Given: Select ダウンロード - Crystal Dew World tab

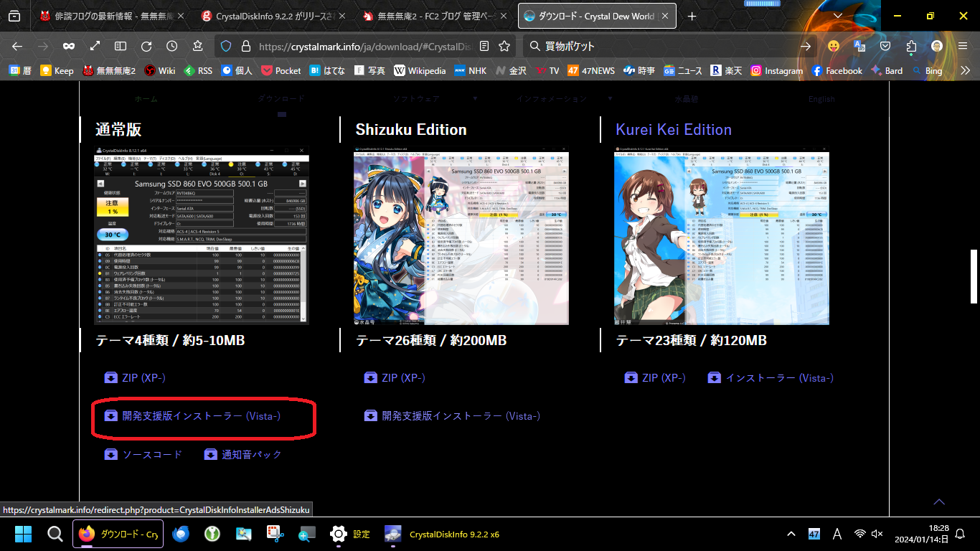Looking at the screenshot, I should pyautogui.click(x=597, y=16).
